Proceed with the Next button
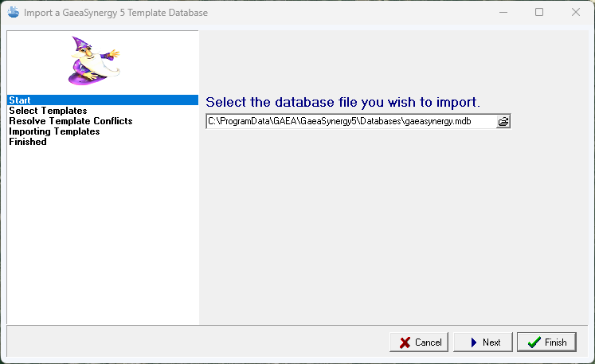595x364 pixels. point(483,342)
